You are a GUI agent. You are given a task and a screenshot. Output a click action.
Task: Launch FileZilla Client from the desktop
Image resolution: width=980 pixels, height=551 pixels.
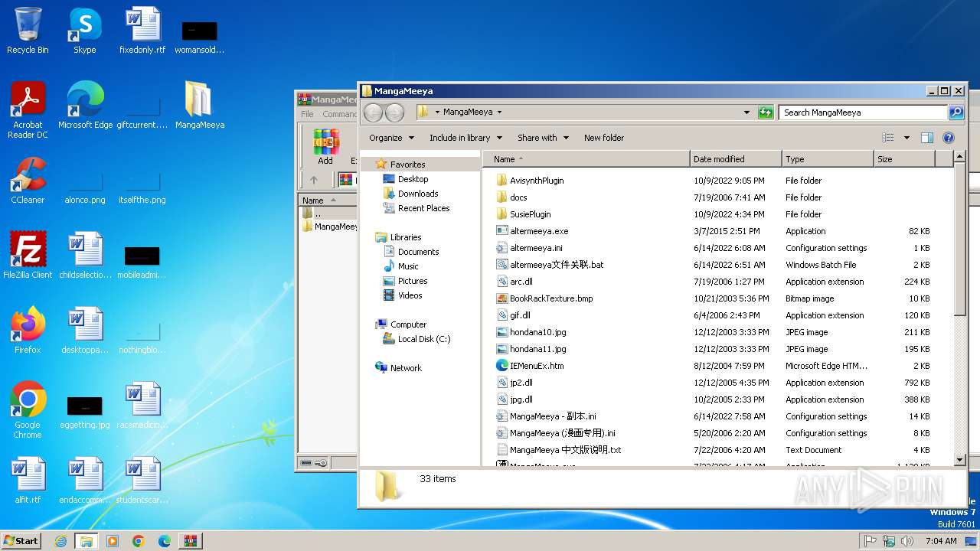tap(28, 256)
